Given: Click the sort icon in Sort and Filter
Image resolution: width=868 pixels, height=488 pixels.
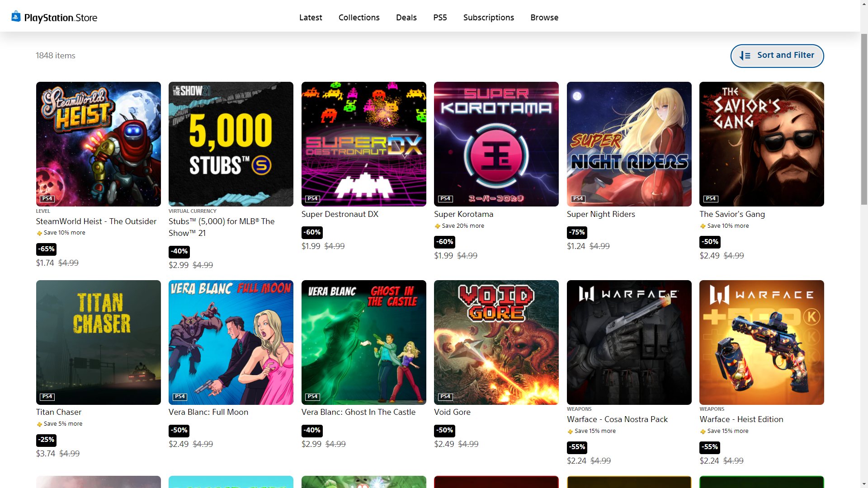Looking at the screenshot, I should tap(745, 56).
